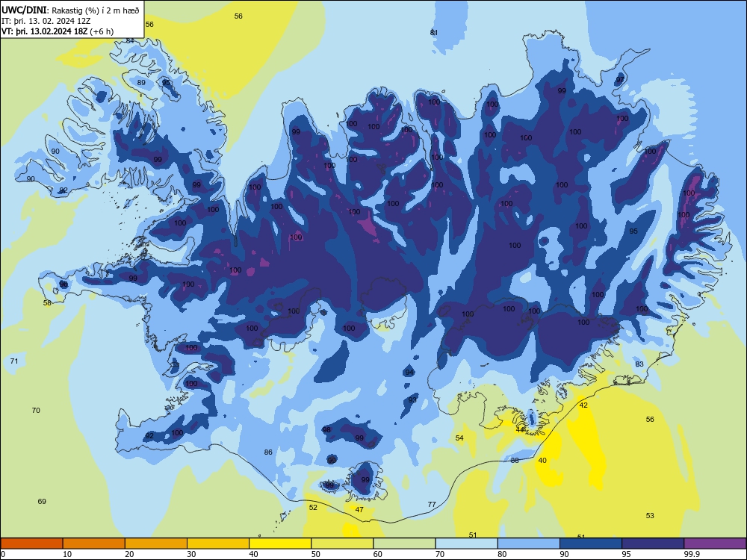This screenshot has width=747, height=560.
Task: Click the 20–30% amber legend swatch
Action: (x=156, y=544)
